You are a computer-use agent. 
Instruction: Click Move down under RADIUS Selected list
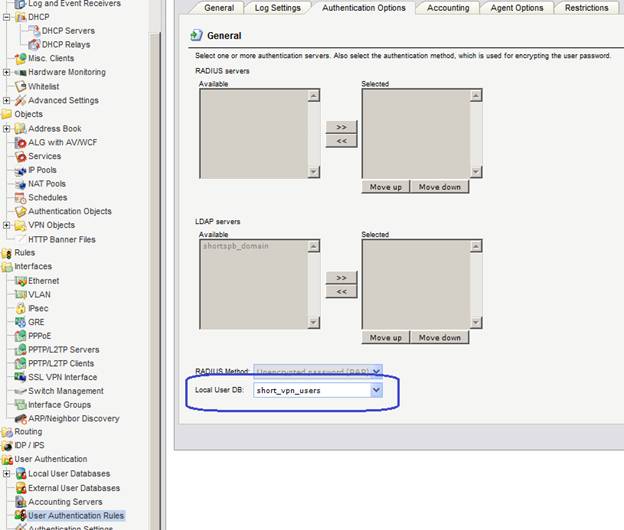(439, 187)
